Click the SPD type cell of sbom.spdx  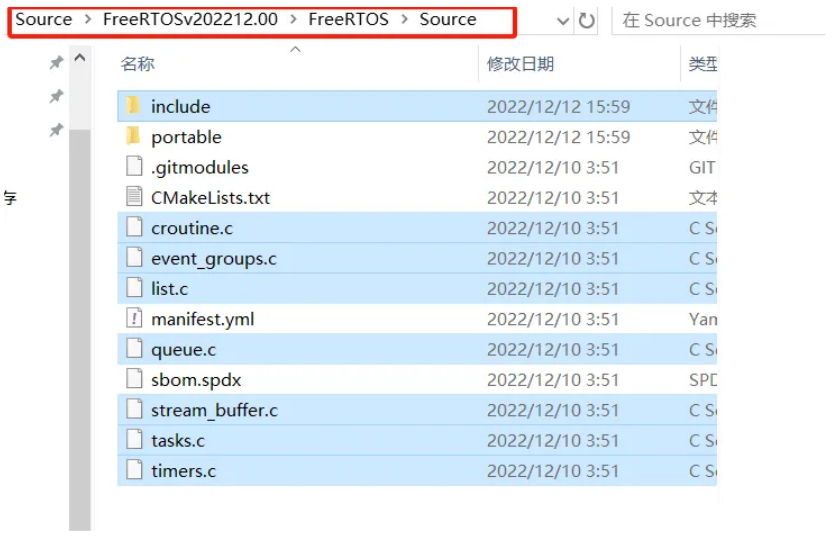pos(703,380)
